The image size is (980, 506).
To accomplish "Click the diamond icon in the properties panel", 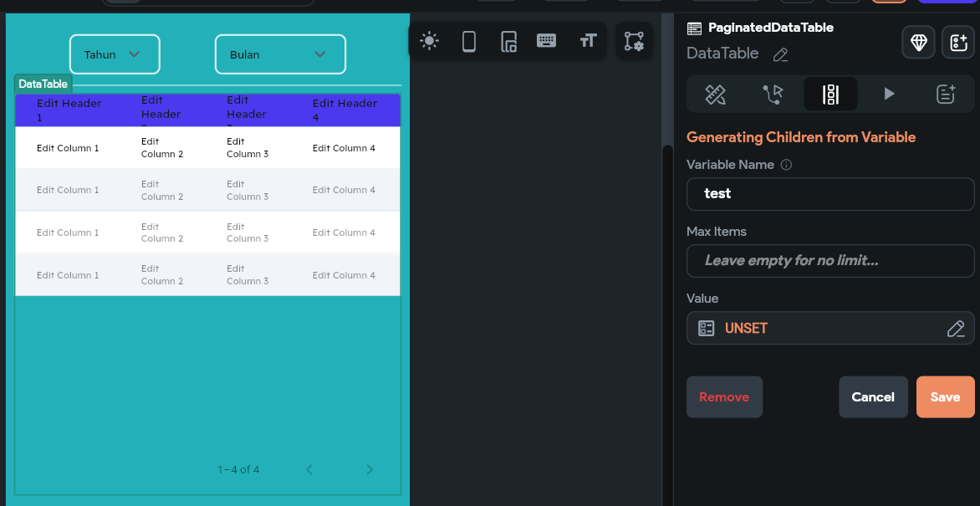I will (x=918, y=42).
